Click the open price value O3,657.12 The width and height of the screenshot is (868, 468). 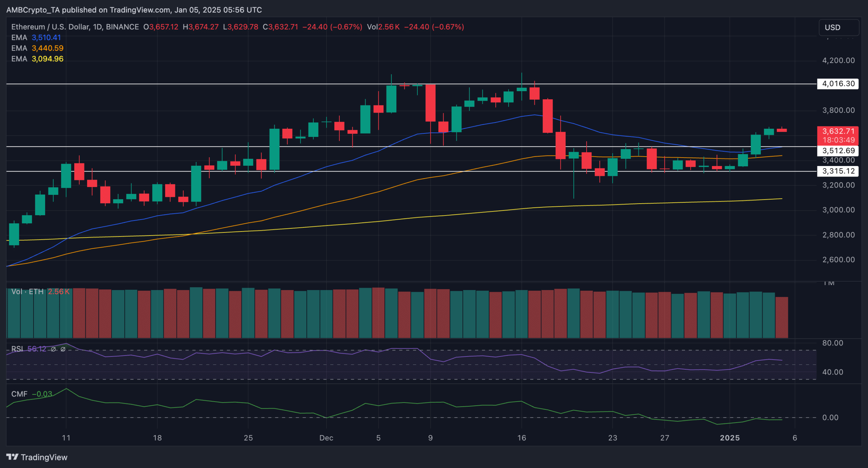click(x=161, y=27)
